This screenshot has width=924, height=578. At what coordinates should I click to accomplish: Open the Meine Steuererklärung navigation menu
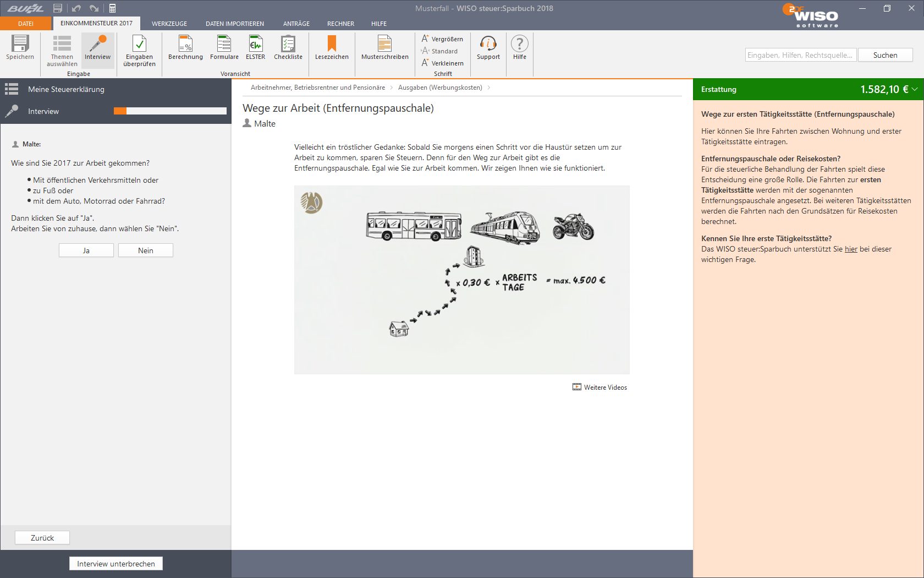12,89
